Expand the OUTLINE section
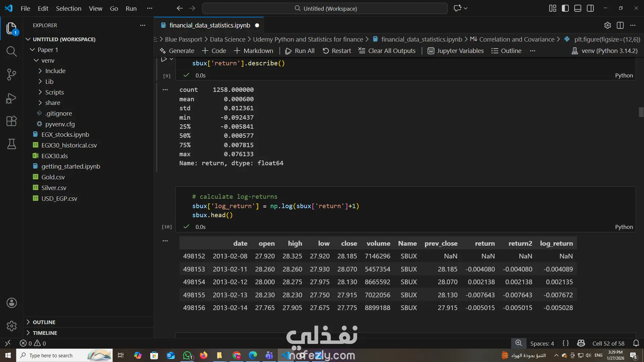The height and width of the screenshot is (362, 644). coord(44,322)
